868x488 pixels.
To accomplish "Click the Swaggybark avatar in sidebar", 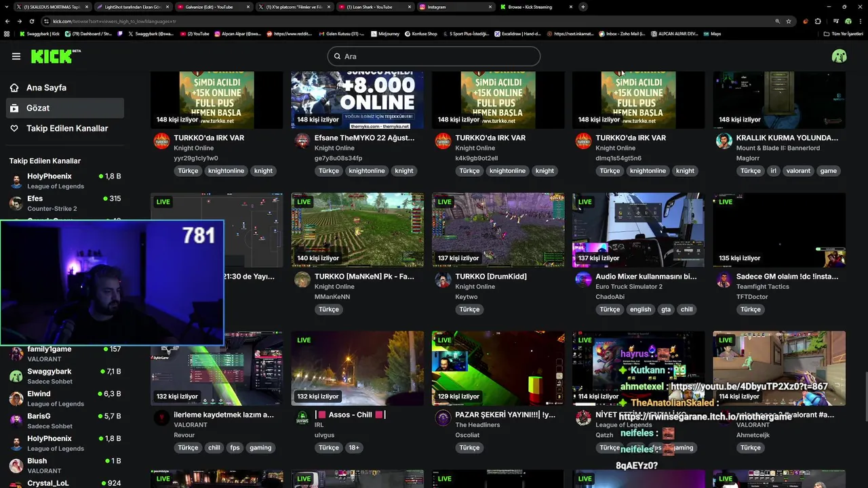I will click(16, 376).
